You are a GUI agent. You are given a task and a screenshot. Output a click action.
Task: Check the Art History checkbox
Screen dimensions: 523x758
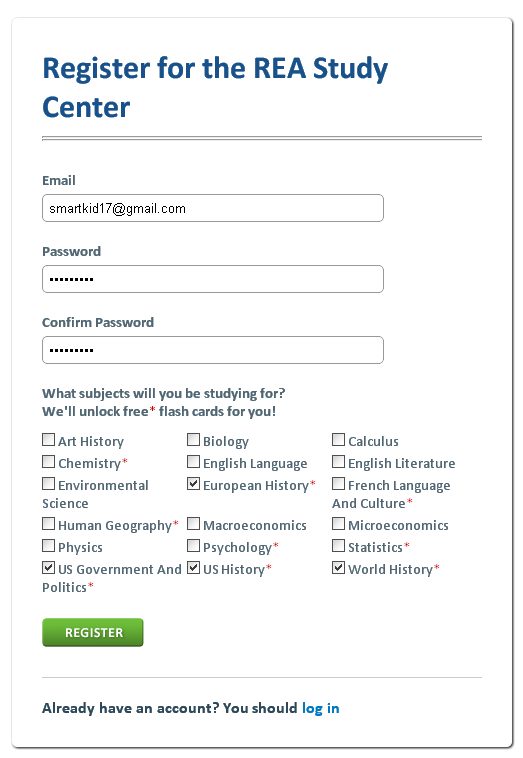(x=48, y=439)
